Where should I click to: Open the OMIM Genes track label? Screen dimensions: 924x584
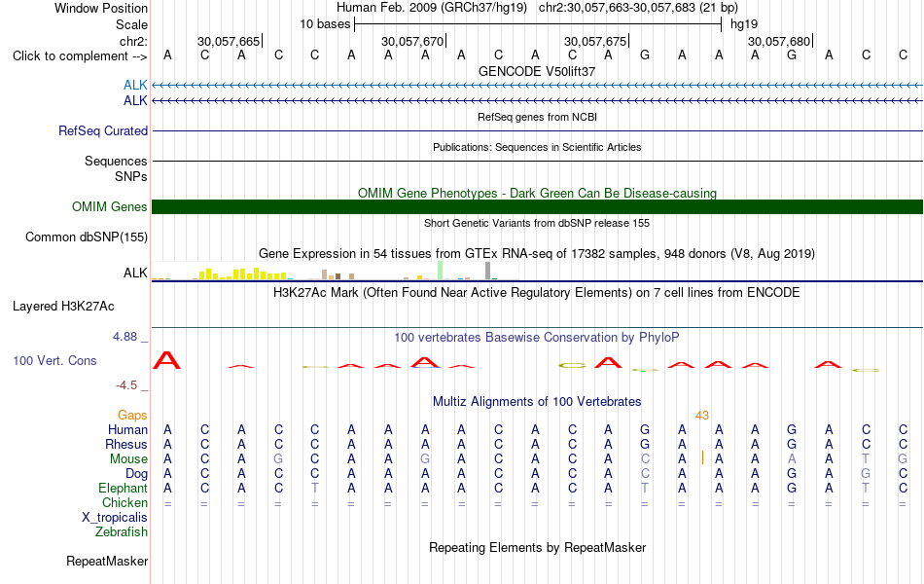pos(109,206)
